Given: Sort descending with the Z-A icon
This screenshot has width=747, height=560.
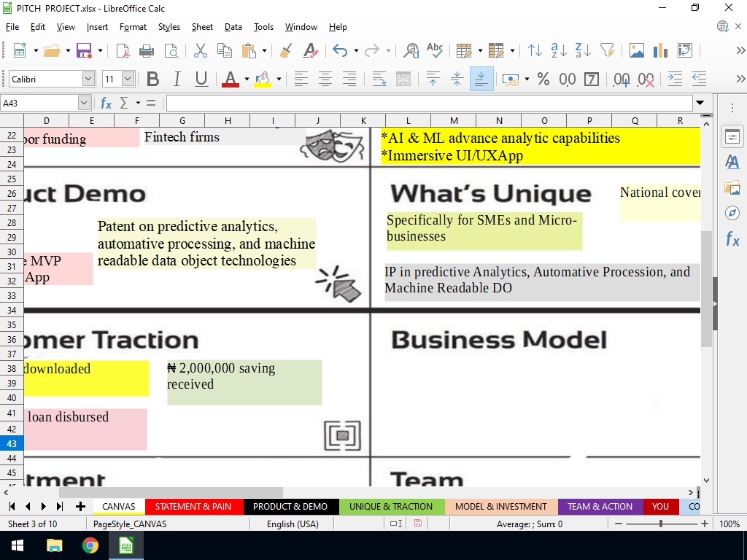Looking at the screenshot, I should [583, 50].
